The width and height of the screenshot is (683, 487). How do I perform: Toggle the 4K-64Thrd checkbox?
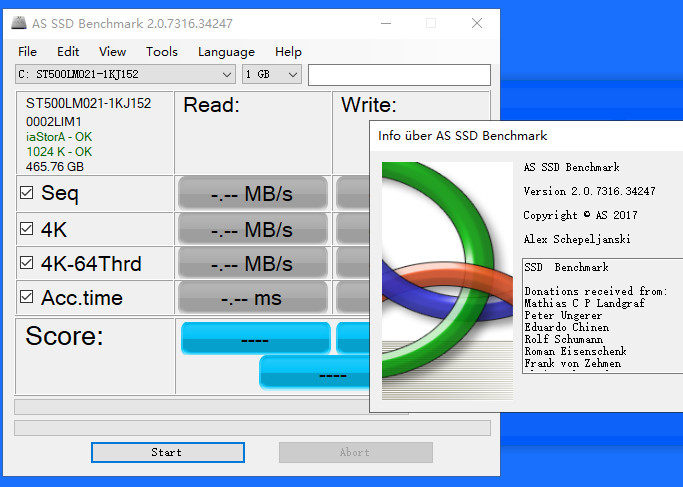click(x=27, y=263)
